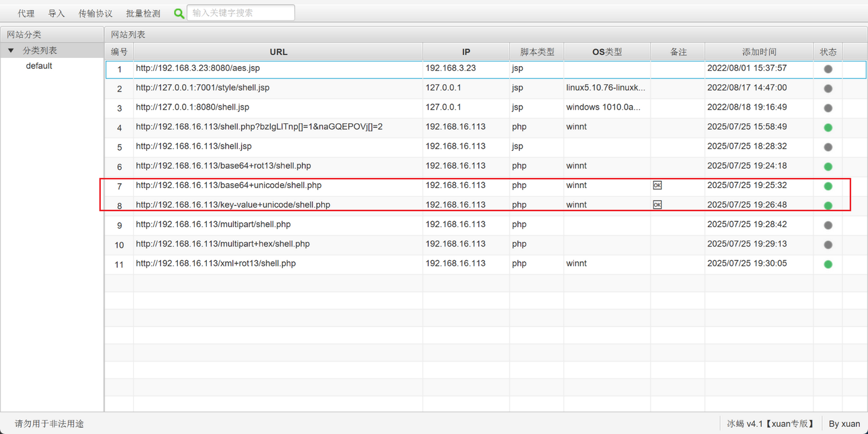Click gray status dot for 127.0.0.1:7001 row

(828, 88)
